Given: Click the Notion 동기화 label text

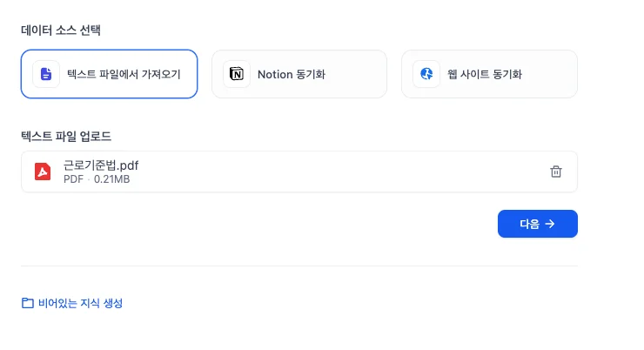Looking at the screenshot, I should point(292,74).
